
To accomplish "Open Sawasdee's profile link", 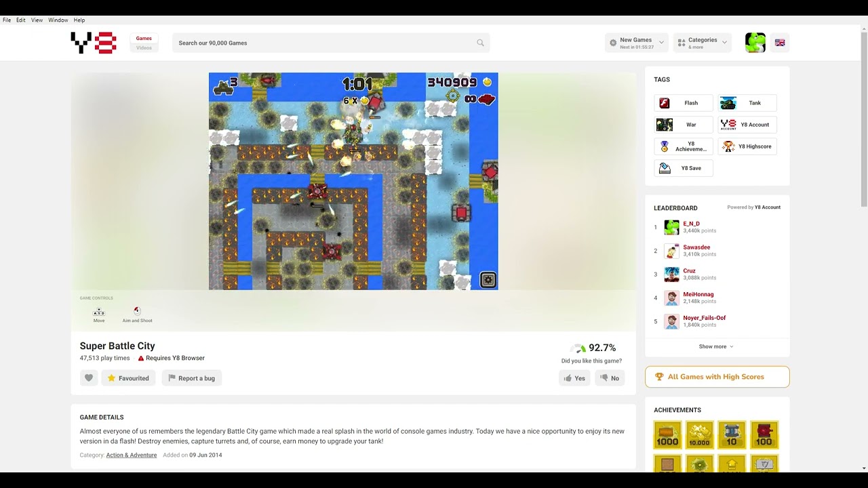I will pyautogui.click(x=696, y=247).
